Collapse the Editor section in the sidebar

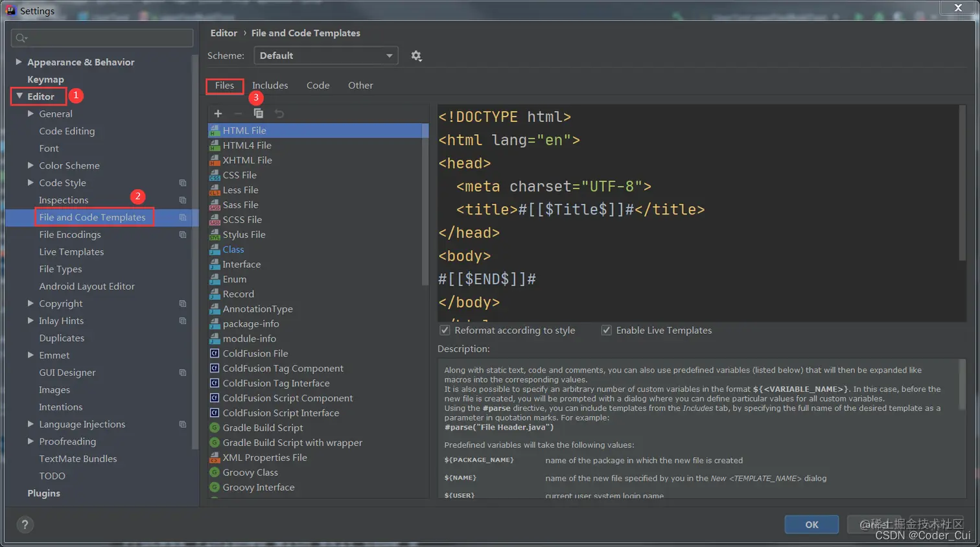coord(19,96)
